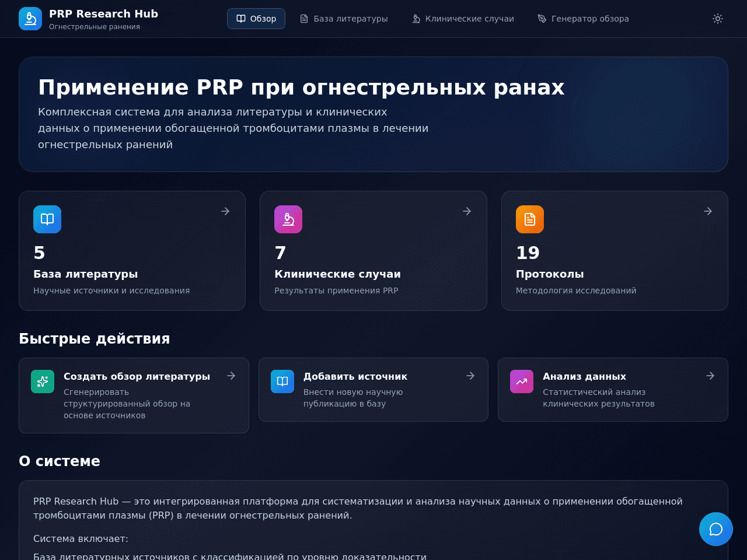Click text Результаты применения PRP
Screen dimensions: 747x560
[x=336, y=290]
